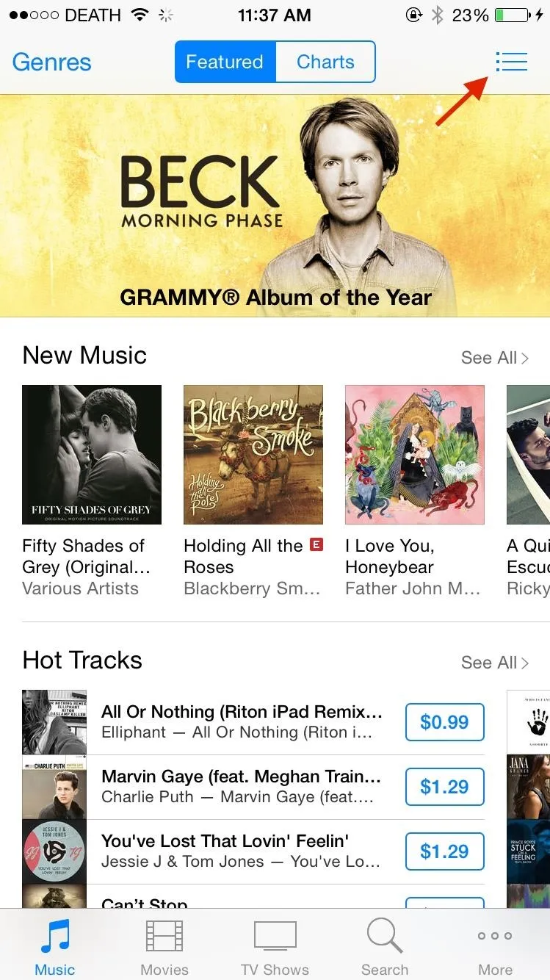
Task: Tap the Music note tab icon
Action: click(x=55, y=936)
